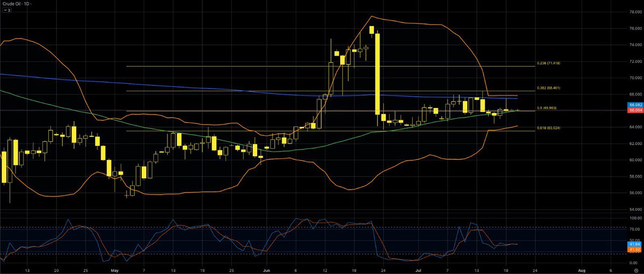Click the 70.000 price axis label
The image size is (644, 274).
coord(635,78)
